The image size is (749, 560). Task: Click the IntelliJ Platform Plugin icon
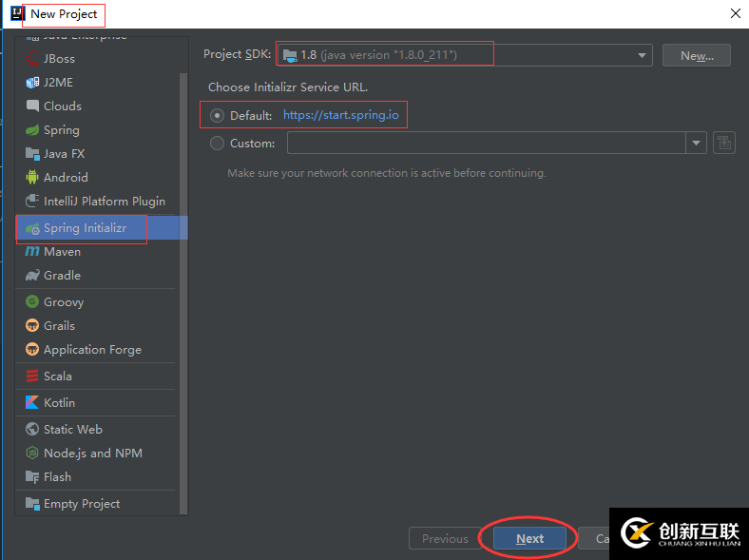point(32,201)
